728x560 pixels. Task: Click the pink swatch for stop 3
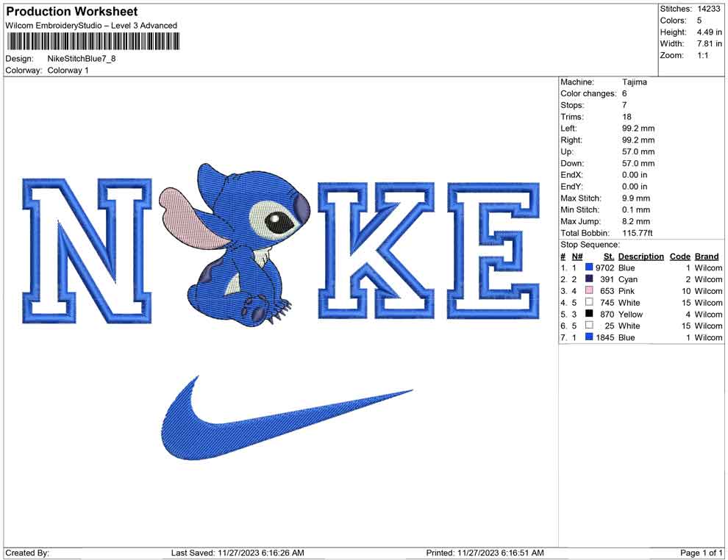pos(589,290)
